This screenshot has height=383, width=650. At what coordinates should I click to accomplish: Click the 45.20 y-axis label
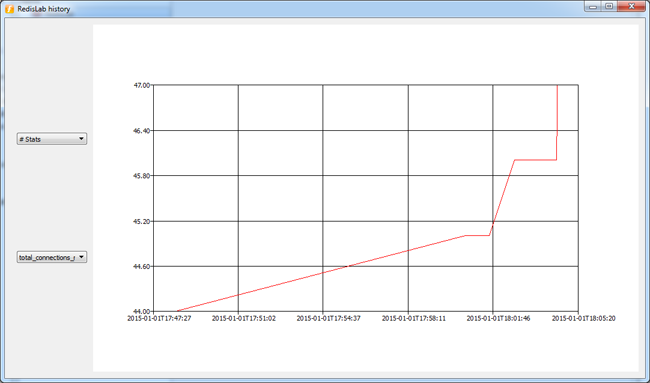142,221
